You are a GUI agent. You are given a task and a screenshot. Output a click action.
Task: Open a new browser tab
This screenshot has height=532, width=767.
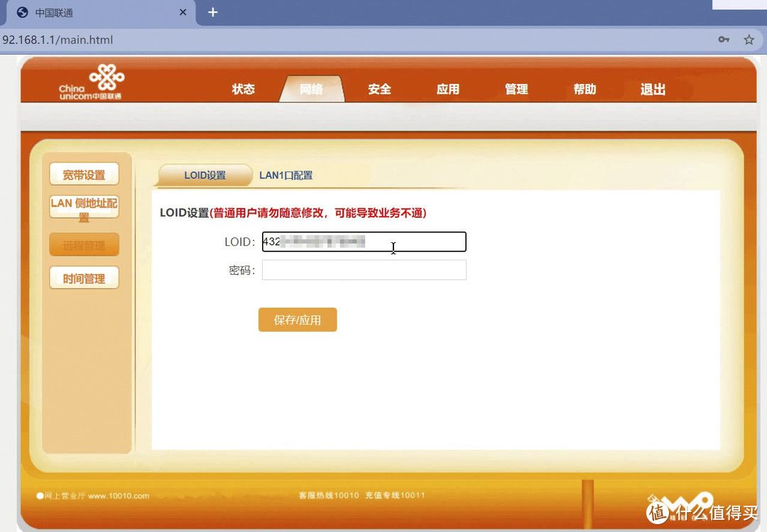(x=212, y=12)
